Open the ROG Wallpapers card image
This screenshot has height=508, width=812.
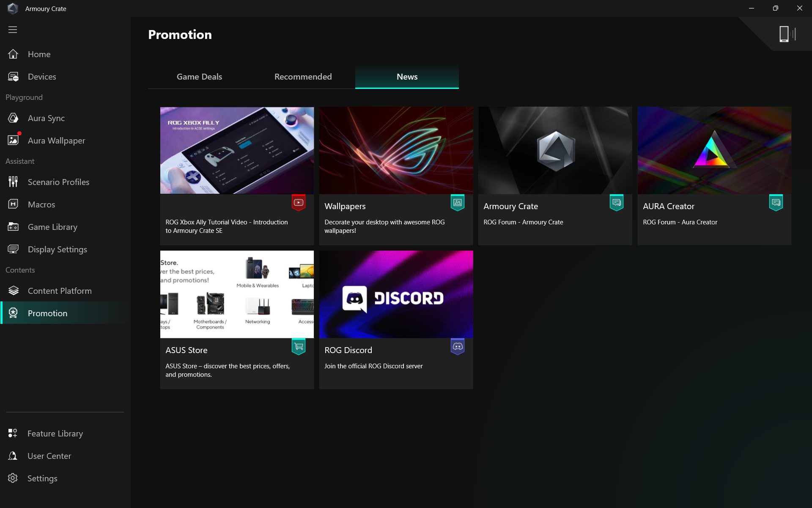(396, 150)
